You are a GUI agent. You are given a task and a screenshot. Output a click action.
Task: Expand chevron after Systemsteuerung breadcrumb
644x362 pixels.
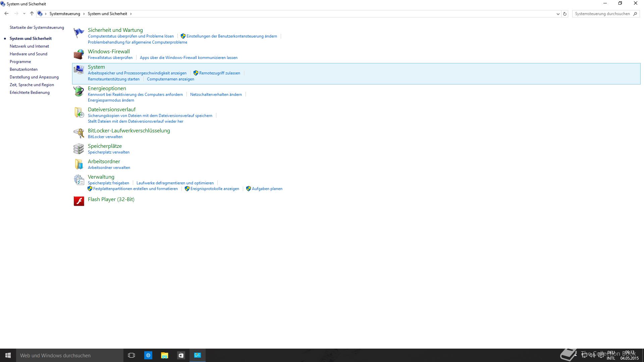(x=84, y=14)
